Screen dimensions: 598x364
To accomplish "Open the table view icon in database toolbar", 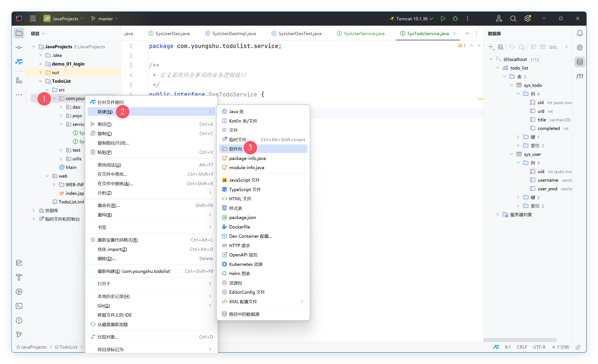I will [542, 47].
